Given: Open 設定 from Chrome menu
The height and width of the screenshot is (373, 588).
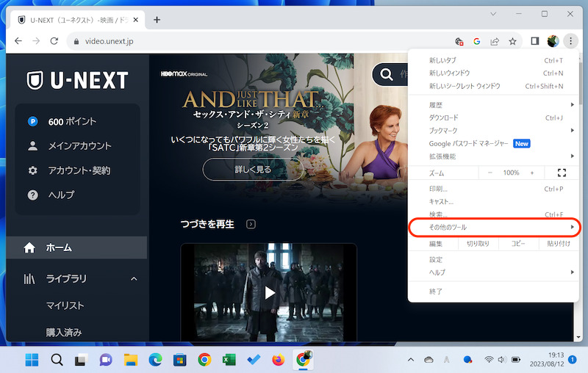Looking at the screenshot, I should (x=493, y=259).
